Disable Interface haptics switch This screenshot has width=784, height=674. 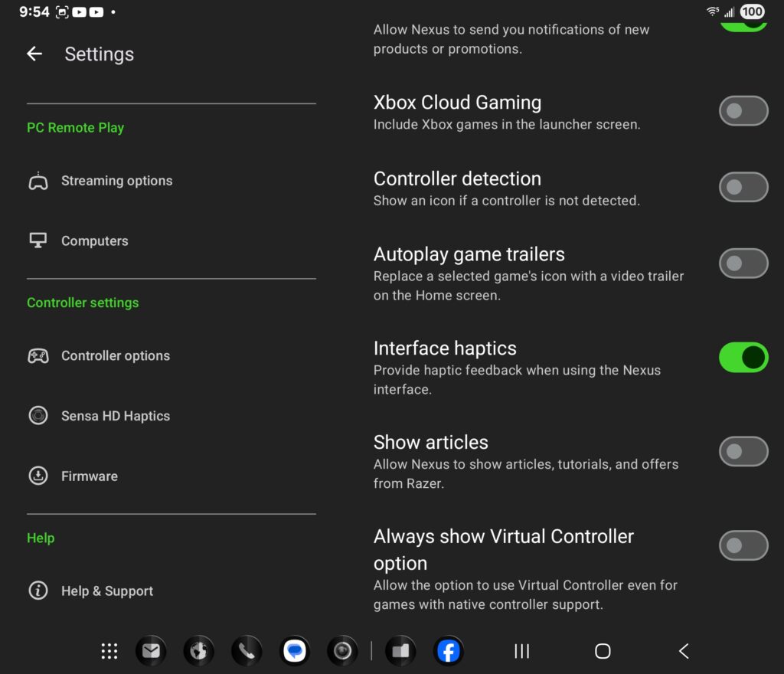[x=743, y=358]
